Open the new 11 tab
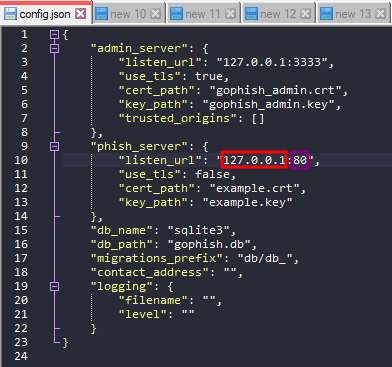Viewport: 392px width, 367px height. pyautogui.click(x=204, y=14)
